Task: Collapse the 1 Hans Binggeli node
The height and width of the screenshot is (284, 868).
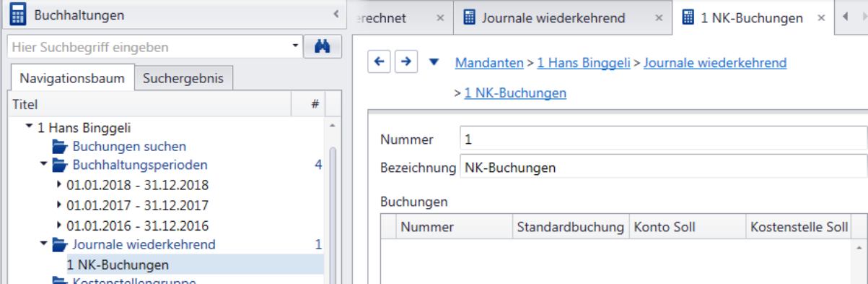Action: pos(29,127)
